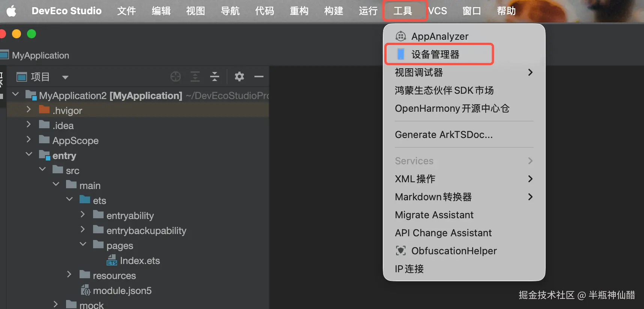Launch API Change Assistant
Screen dimensions: 644x309
click(464, 233)
